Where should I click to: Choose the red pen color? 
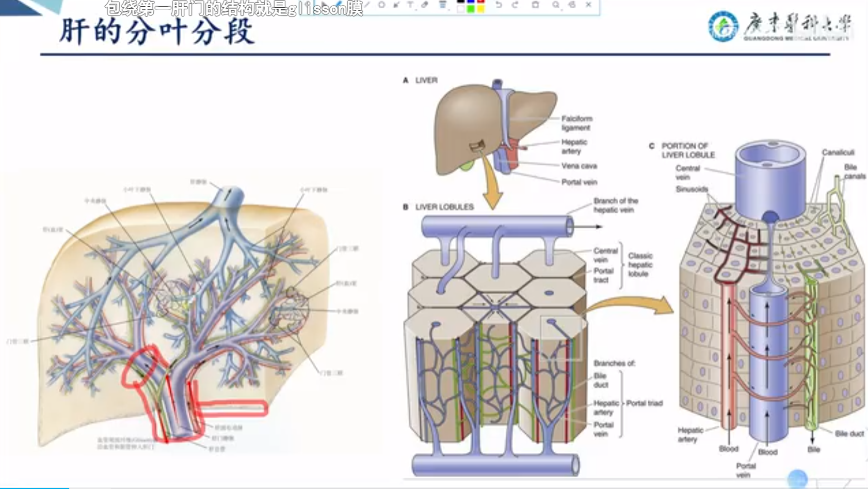[480, 2]
